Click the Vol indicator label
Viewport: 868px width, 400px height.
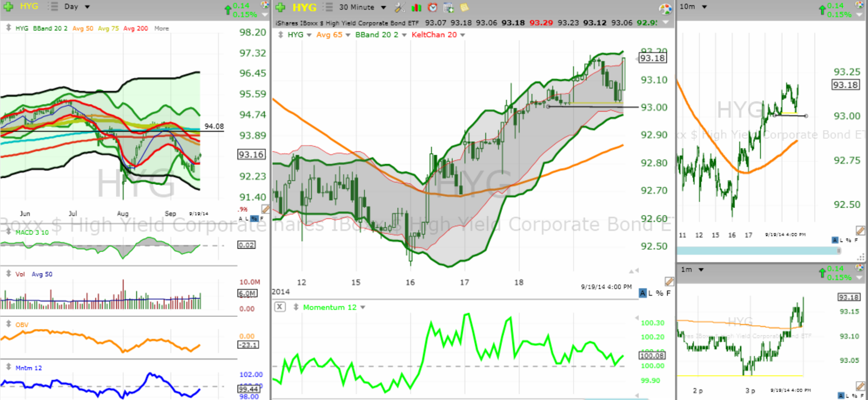tap(20, 274)
